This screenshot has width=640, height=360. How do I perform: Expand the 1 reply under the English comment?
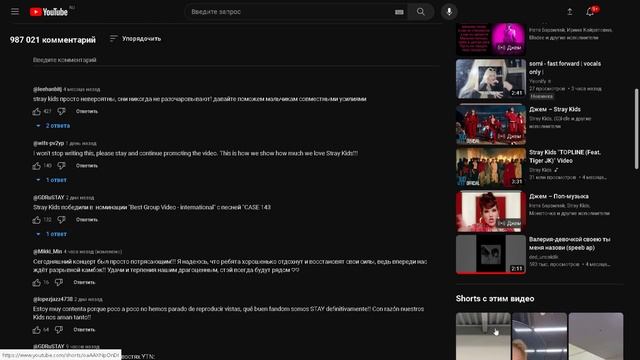[51, 180]
